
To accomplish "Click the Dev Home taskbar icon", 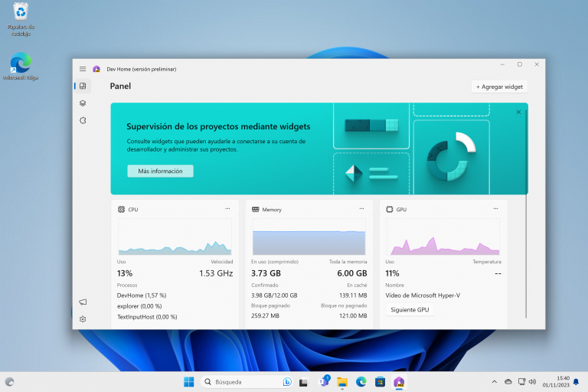I will coord(399,382).
